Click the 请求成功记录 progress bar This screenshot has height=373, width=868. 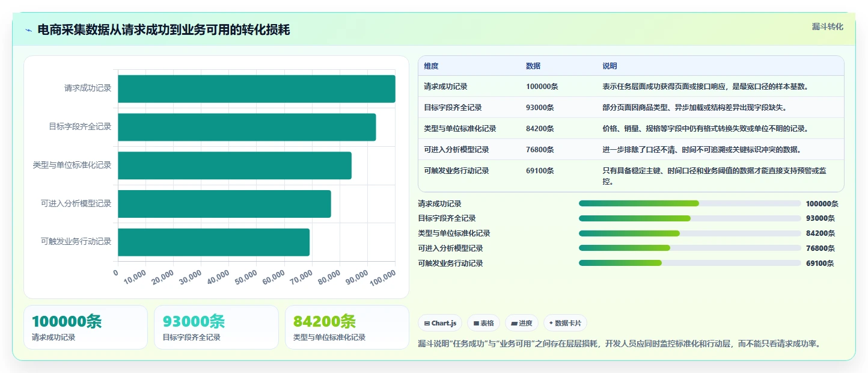[x=689, y=203]
